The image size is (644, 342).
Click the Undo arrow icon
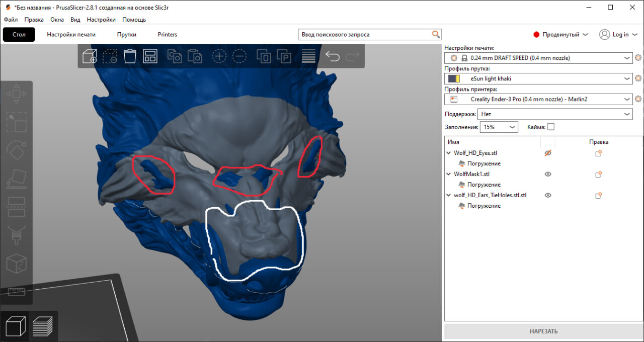click(x=332, y=56)
